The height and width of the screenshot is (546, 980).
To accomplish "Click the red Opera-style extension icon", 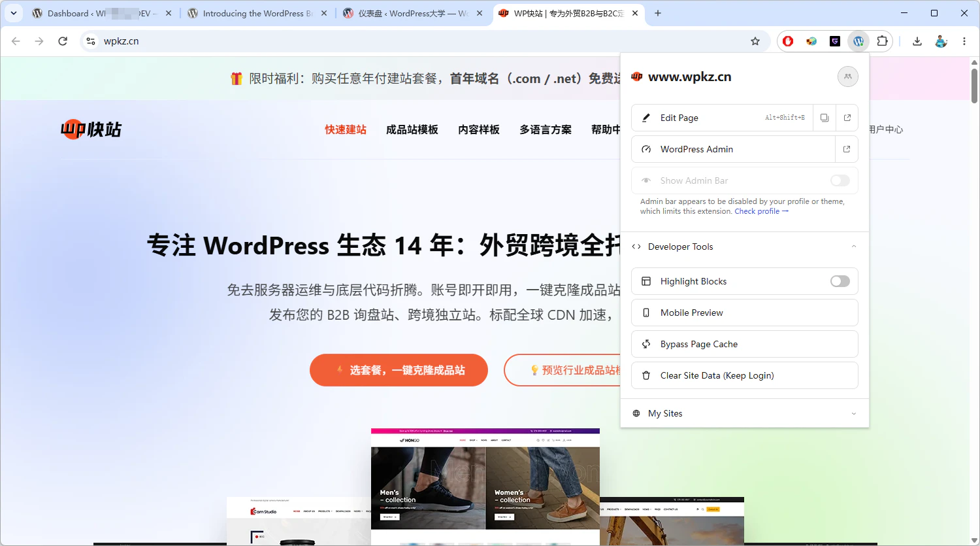I will click(x=788, y=41).
